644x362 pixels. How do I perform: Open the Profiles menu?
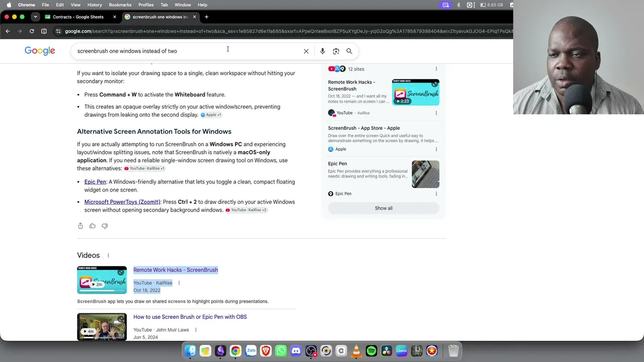pos(146,5)
